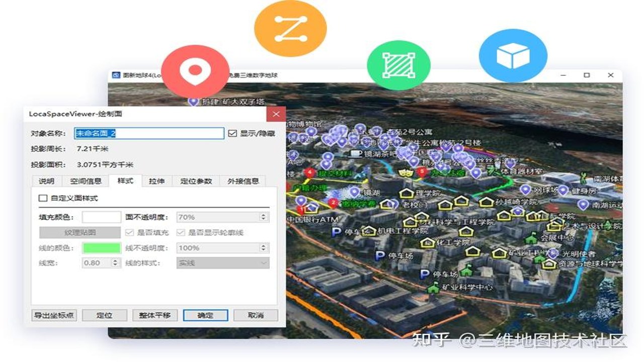The width and height of the screenshot is (644, 362).
Task: Toggle the 是否填充 checkbox
Action: (x=129, y=233)
